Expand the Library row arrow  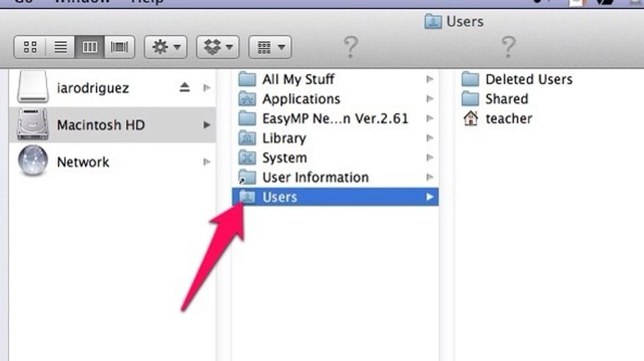[x=430, y=138]
